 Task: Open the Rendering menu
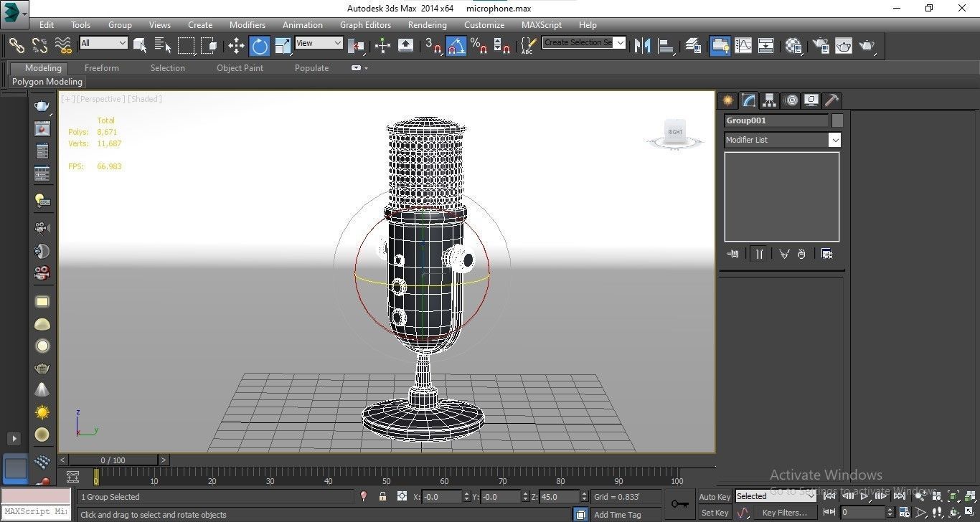pyautogui.click(x=428, y=24)
